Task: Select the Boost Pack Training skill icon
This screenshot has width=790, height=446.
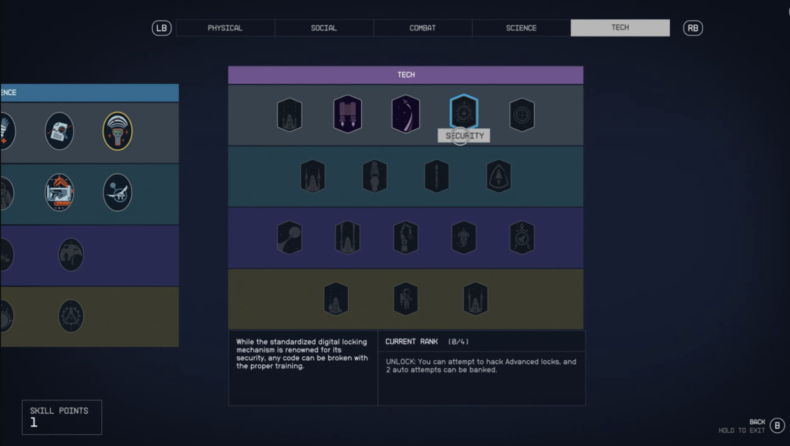Action: (347, 114)
